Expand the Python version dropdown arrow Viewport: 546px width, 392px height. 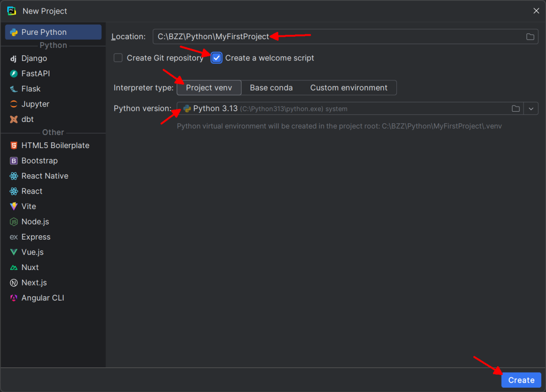[x=530, y=108]
